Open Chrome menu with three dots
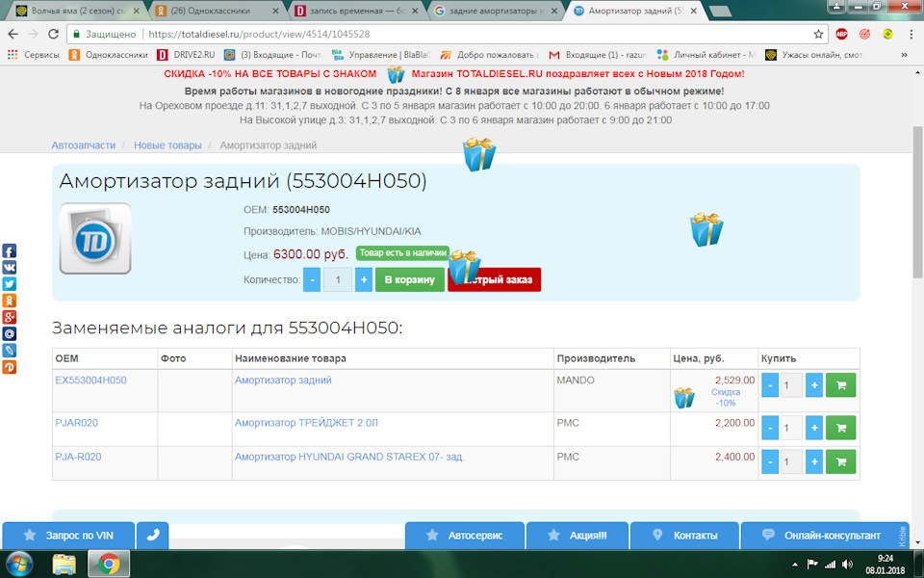The height and width of the screenshot is (578, 924). coord(911,35)
